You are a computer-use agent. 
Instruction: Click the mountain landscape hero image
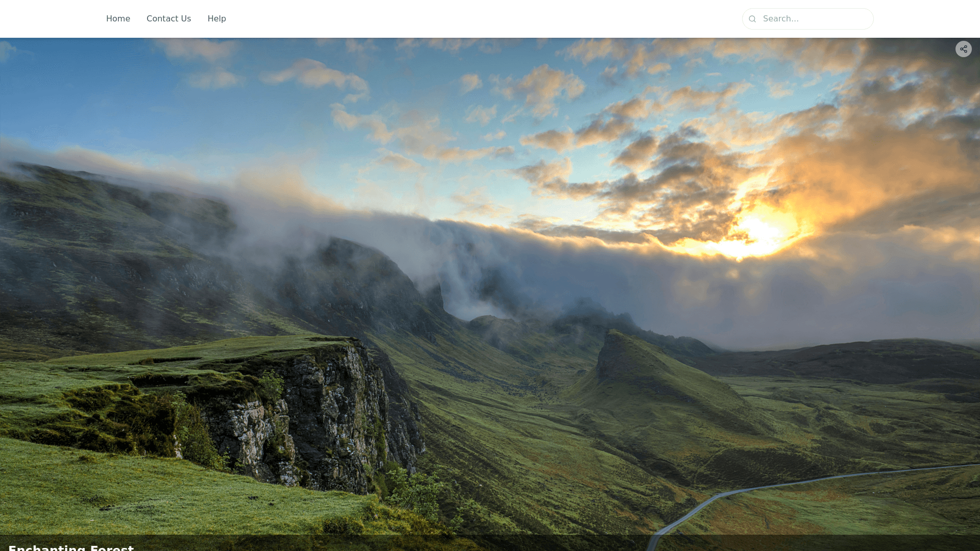(x=490, y=286)
